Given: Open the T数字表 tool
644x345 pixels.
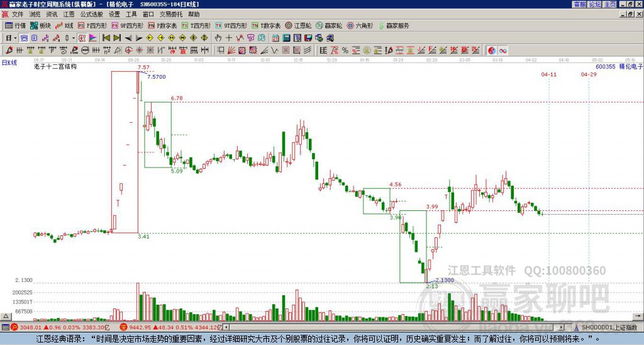Looking at the screenshot, I should (266, 25).
